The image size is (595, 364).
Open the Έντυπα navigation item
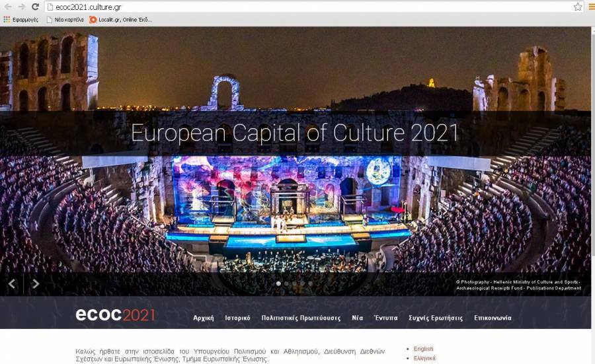[385, 318]
